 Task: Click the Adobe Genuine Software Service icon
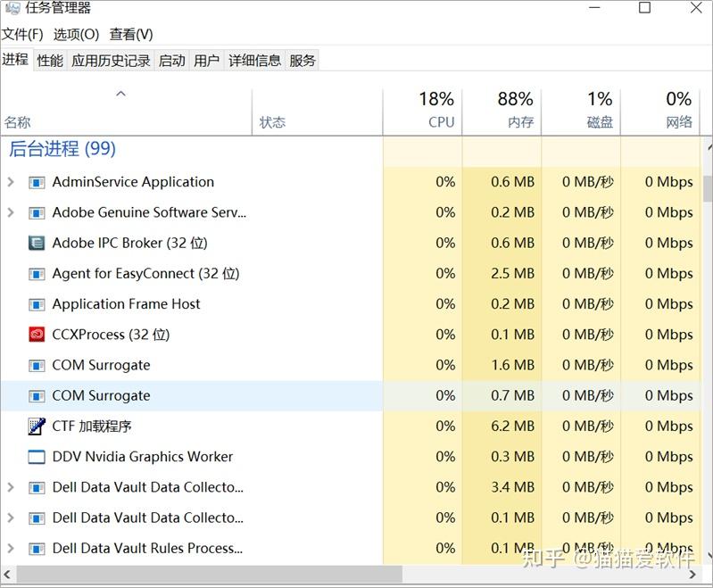pos(37,213)
